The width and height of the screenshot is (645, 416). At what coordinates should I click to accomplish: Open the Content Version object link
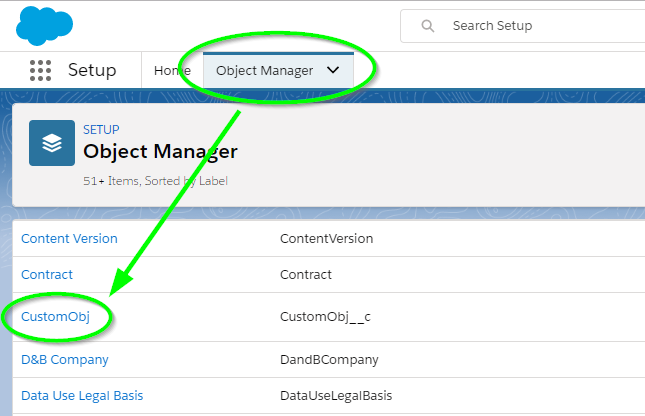(69, 239)
